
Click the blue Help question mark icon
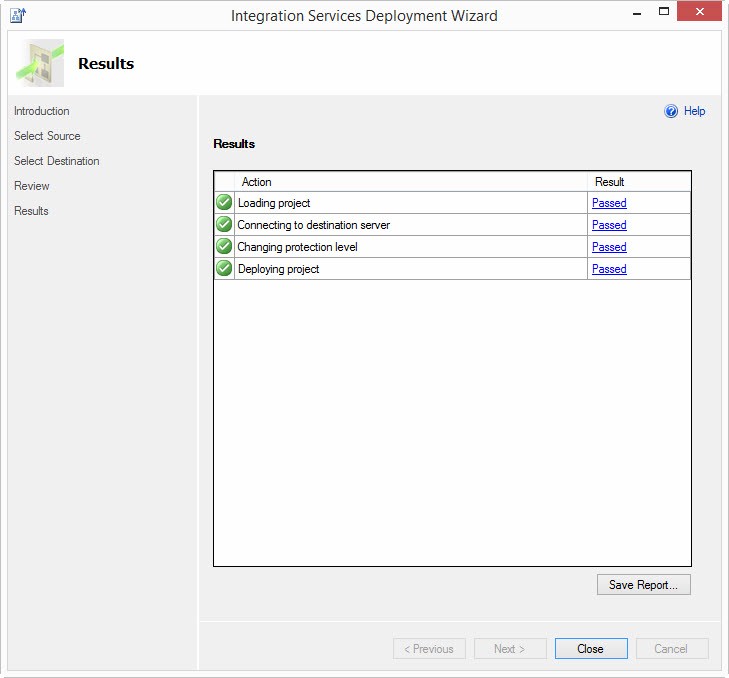point(671,112)
